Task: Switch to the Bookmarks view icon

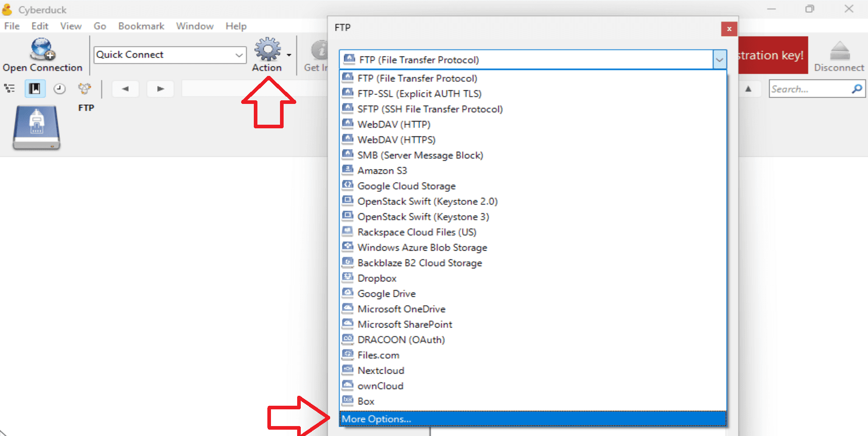Action: 35,89
